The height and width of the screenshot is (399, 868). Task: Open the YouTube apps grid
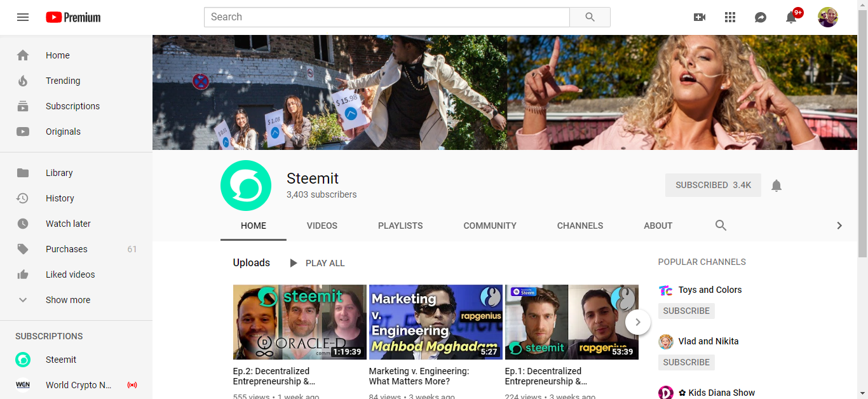click(x=730, y=17)
